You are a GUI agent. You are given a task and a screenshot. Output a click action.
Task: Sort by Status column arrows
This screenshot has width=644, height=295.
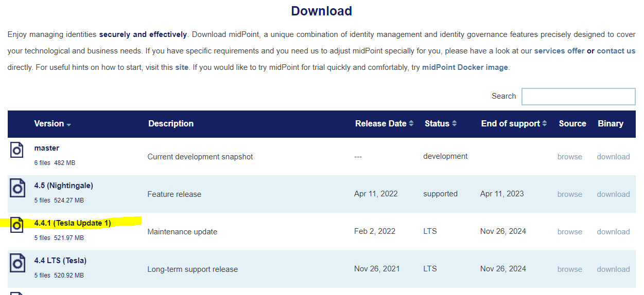click(x=454, y=124)
